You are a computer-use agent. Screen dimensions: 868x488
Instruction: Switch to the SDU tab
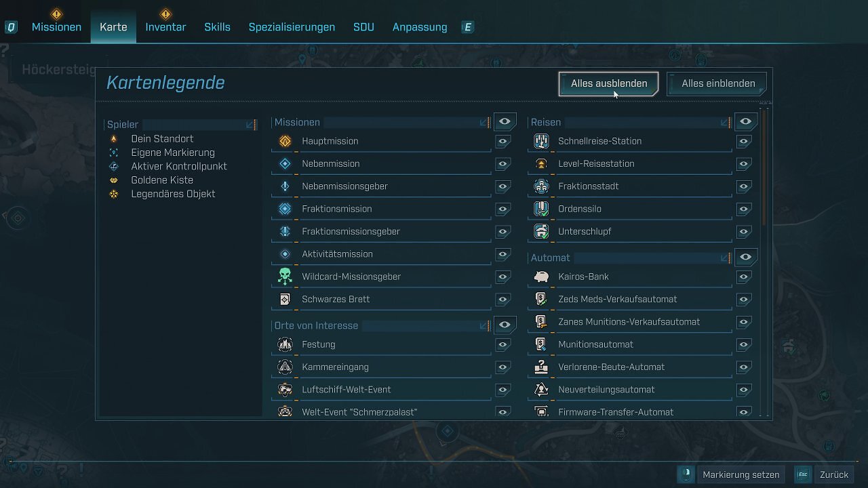pos(363,27)
